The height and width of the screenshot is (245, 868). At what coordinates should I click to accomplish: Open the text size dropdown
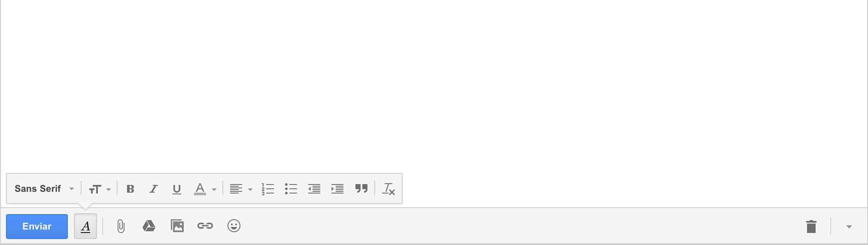click(x=100, y=189)
